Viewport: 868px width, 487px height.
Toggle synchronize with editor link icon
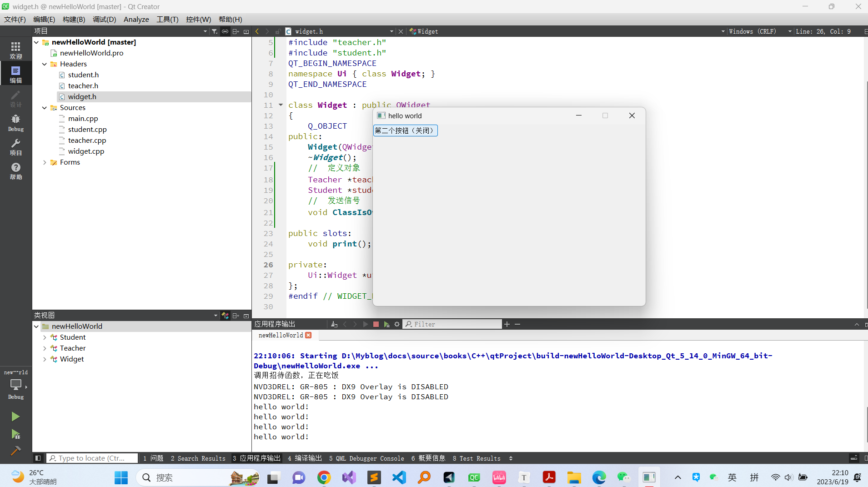(225, 31)
